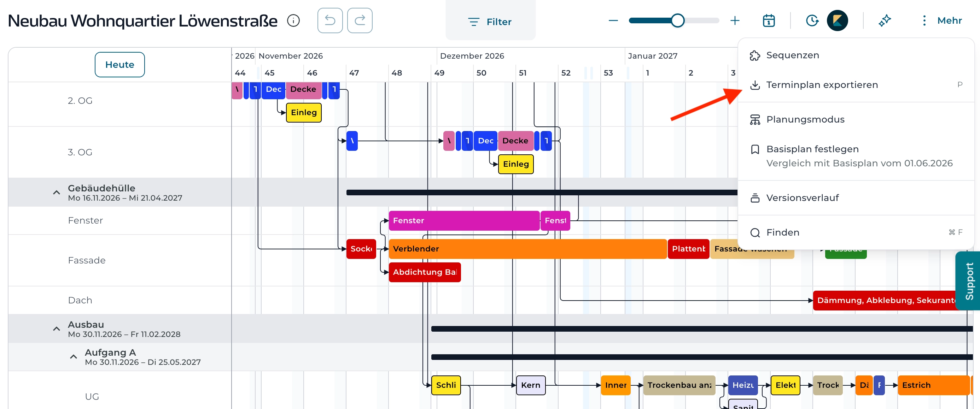Screen dimensions: 980x409
Task: Select the yellow Schli task box
Action: (x=446, y=385)
